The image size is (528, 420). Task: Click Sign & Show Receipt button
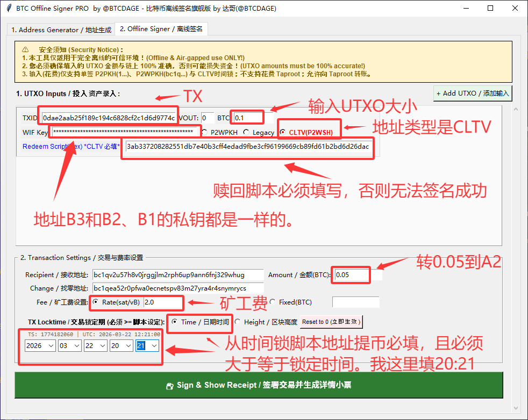pyautogui.click(x=259, y=385)
